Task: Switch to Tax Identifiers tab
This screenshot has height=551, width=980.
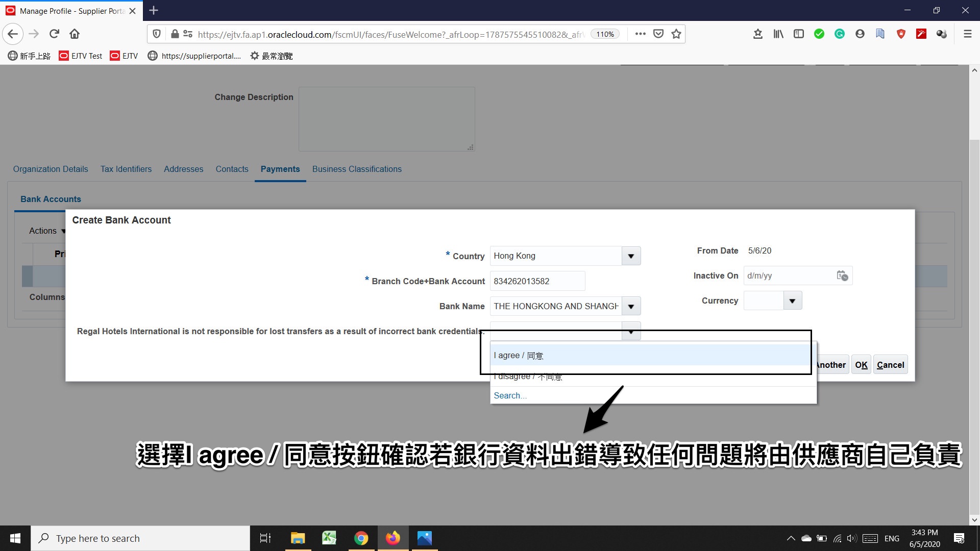Action: [x=126, y=169]
